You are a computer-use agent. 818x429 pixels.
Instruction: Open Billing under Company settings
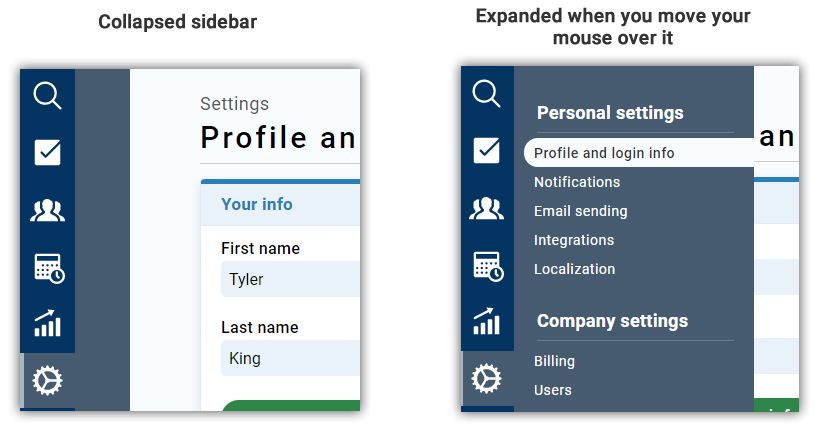coord(554,361)
